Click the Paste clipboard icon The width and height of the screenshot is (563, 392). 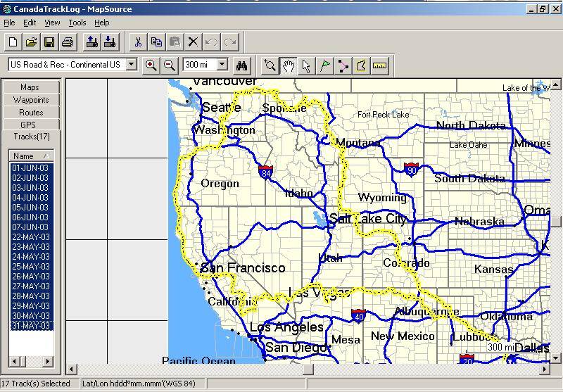point(175,42)
